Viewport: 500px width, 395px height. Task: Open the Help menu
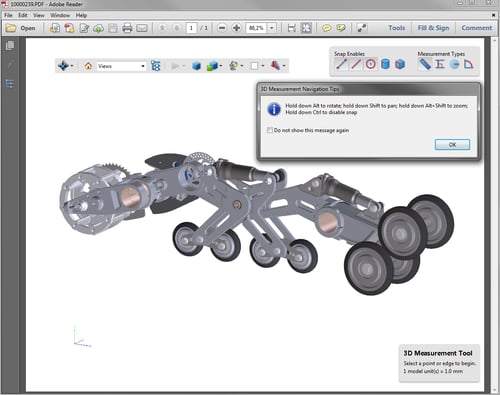pyautogui.click(x=81, y=15)
